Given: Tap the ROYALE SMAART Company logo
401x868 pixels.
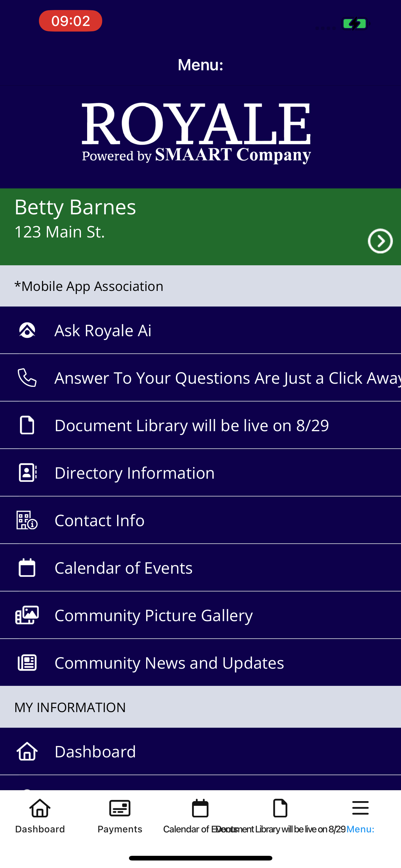Looking at the screenshot, I should 196,133.
